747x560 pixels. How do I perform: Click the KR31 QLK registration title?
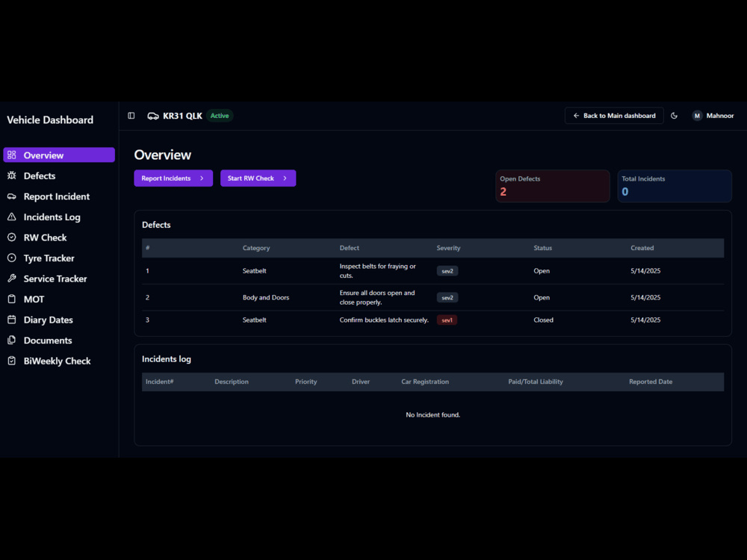tap(182, 116)
